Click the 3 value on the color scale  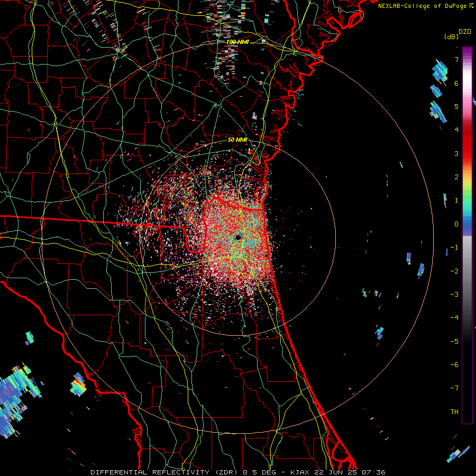tap(456, 153)
